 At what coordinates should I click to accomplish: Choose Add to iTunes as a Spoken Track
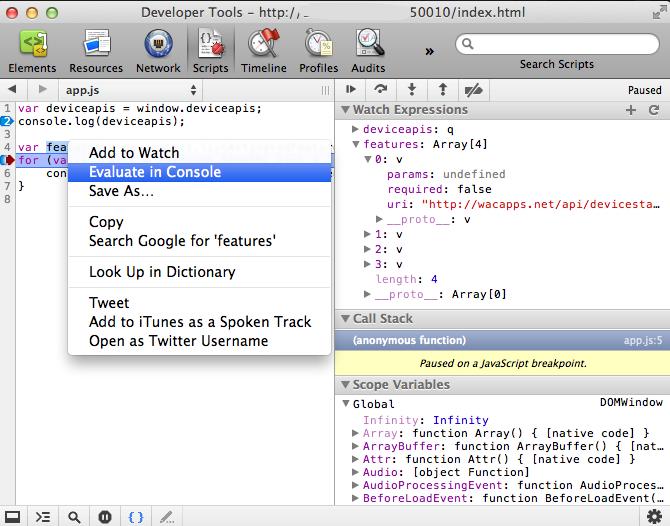click(x=200, y=322)
